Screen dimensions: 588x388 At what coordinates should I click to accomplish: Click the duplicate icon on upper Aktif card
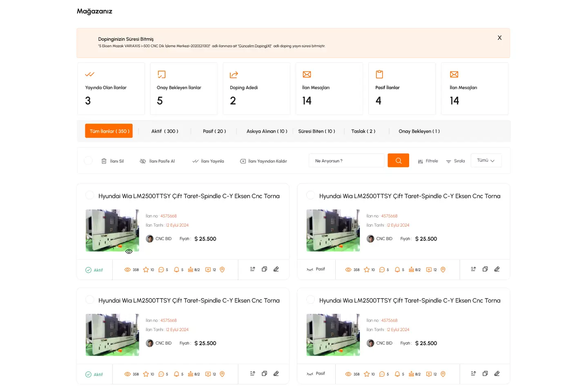click(x=264, y=269)
